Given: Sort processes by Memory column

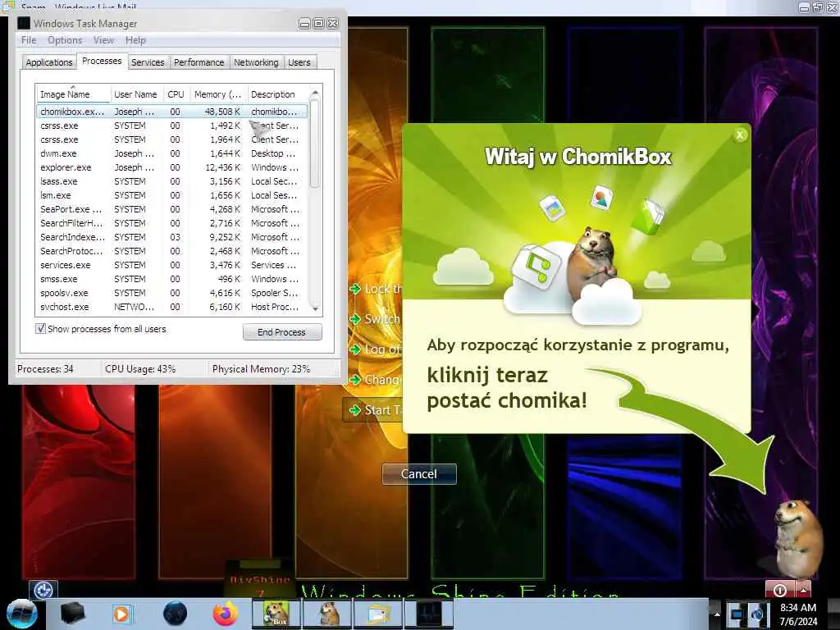Looking at the screenshot, I should point(218,94).
